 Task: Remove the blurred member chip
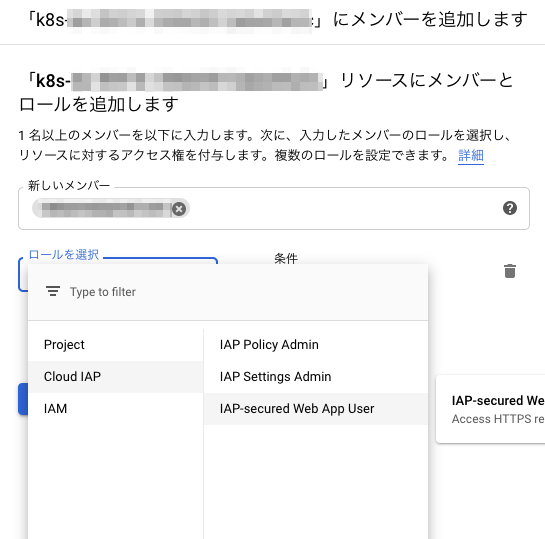(179, 209)
